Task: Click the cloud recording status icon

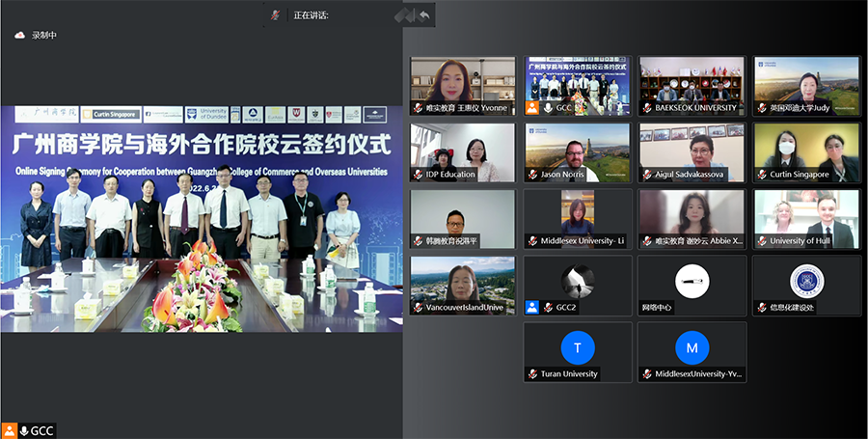Action: 18,36
